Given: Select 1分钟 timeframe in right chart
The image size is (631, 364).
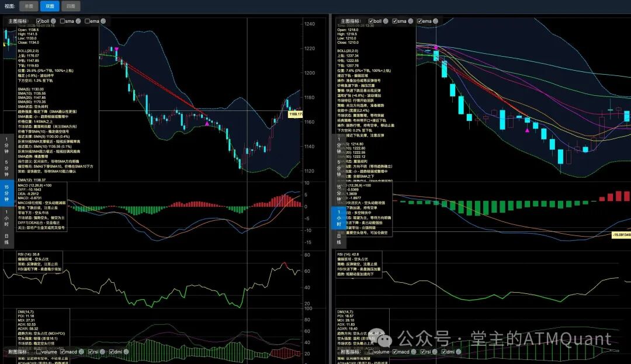Looking at the screenshot, I should (339, 145).
